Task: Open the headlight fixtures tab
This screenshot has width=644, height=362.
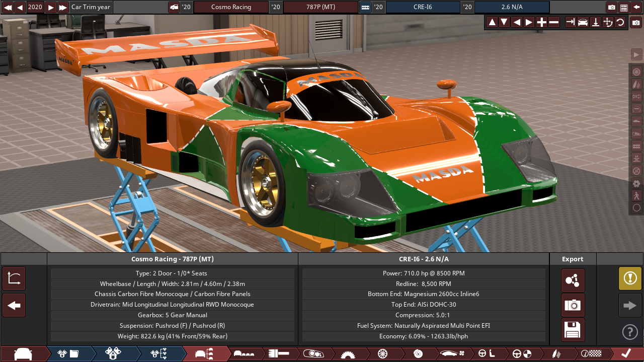Action: (x=312, y=353)
